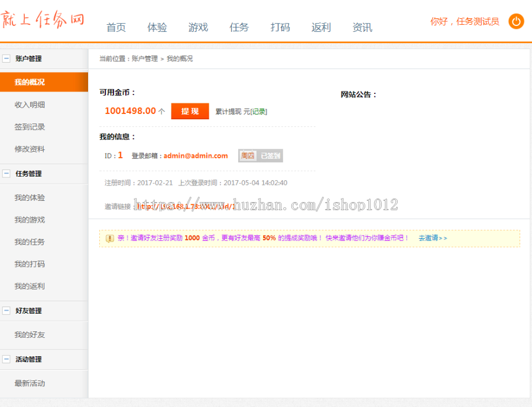The image size is (532, 407).
Task: Click the 1001498.00 coin balance
Action: (x=130, y=111)
